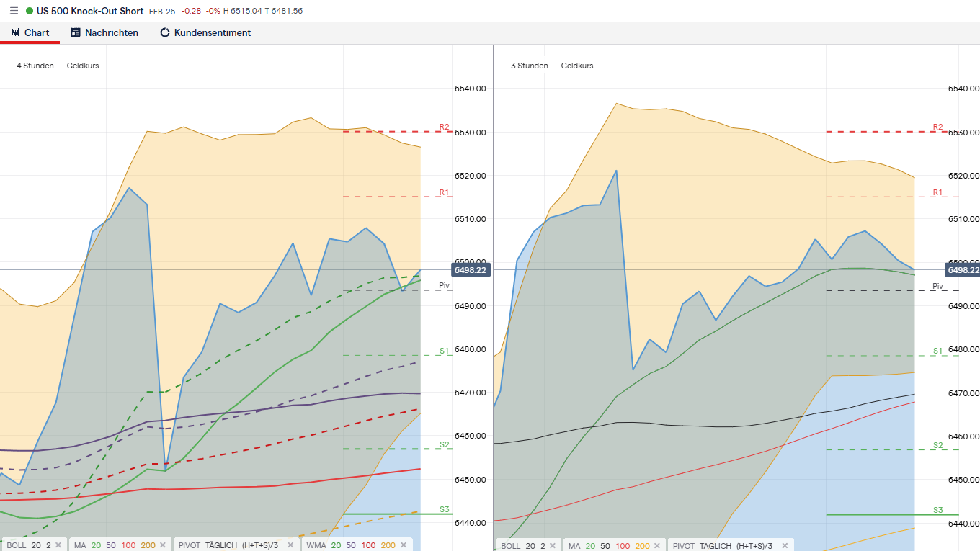The height and width of the screenshot is (551, 980).
Task: Click the Piv pivot label, left chart
Action: click(x=445, y=286)
